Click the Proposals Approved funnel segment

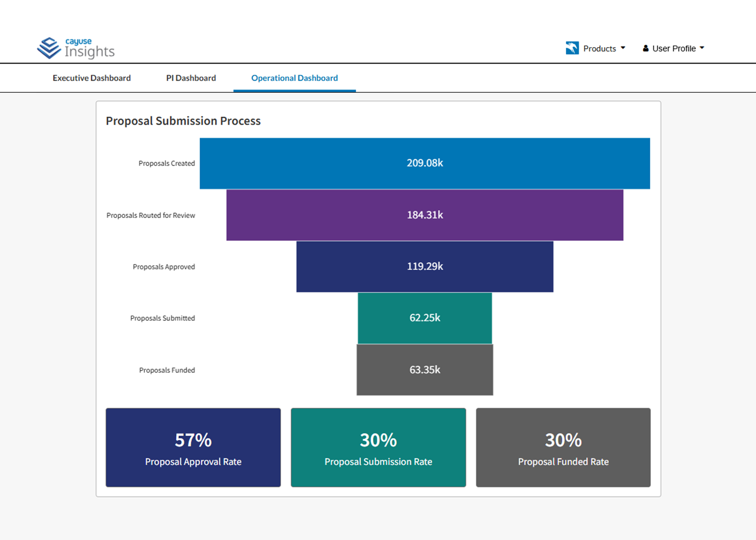pyautogui.click(x=425, y=266)
